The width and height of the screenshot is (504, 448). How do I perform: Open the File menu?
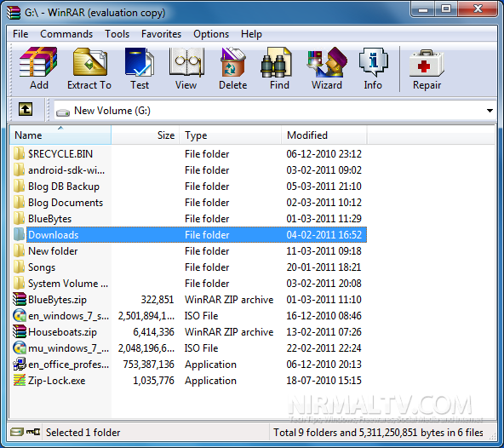pos(20,34)
